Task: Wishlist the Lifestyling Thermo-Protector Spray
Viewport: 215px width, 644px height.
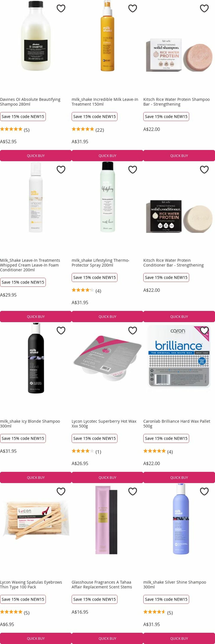Action: 133,170
